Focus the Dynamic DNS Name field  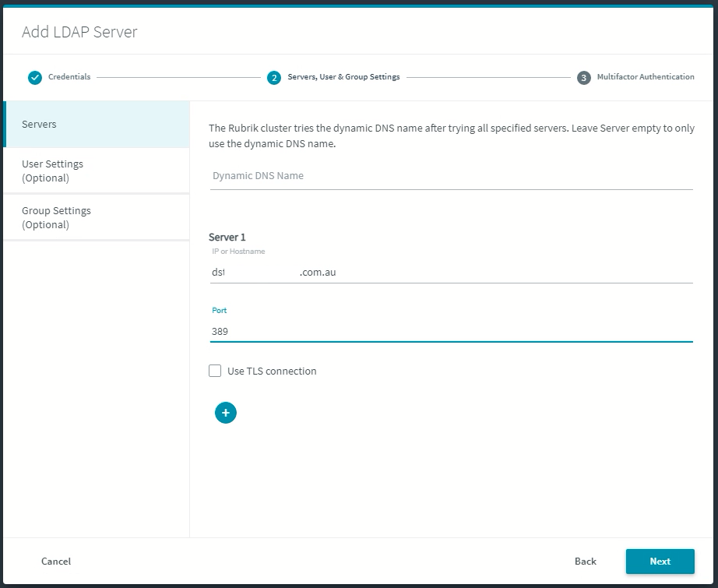pos(451,176)
